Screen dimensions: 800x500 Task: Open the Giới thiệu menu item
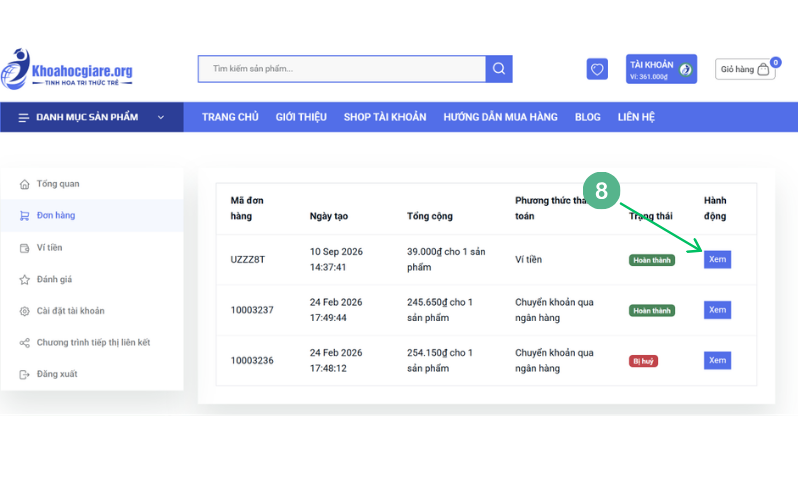(x=301, y=117)
